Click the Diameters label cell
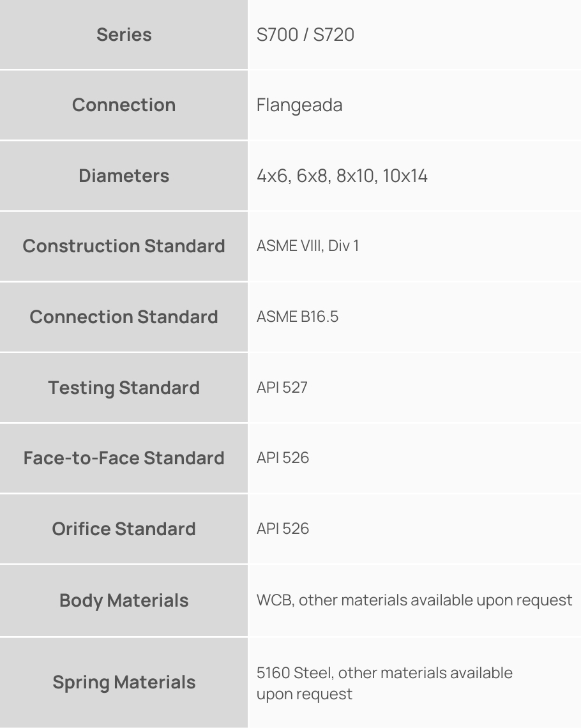This screenshot has width=581, height=728. 124,176
